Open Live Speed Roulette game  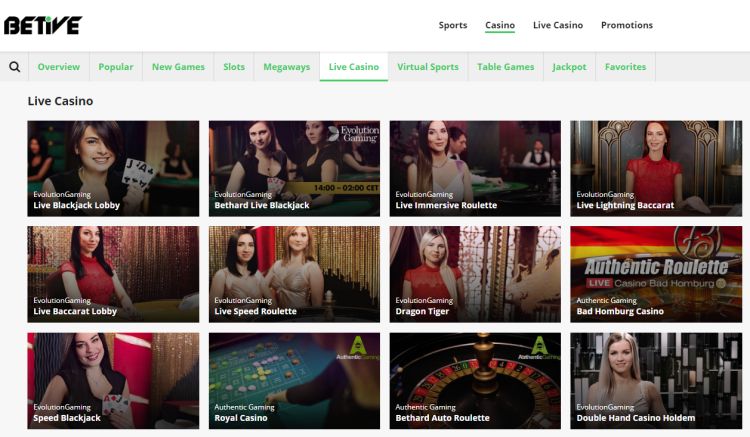294,274
